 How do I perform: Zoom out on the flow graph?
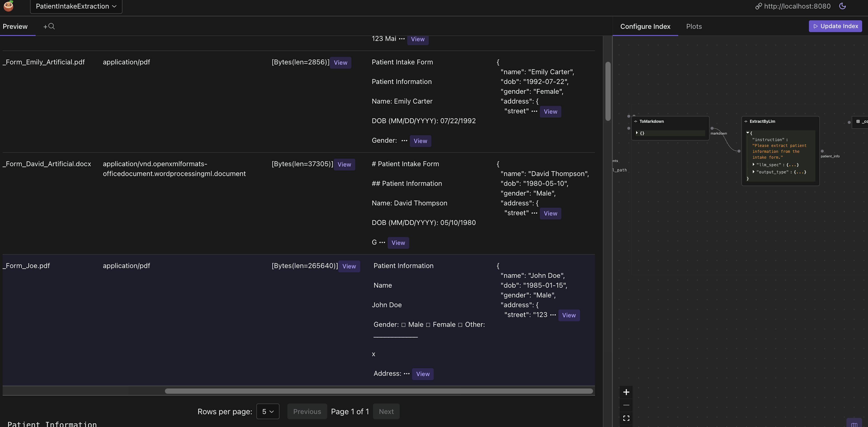point(626,405)
